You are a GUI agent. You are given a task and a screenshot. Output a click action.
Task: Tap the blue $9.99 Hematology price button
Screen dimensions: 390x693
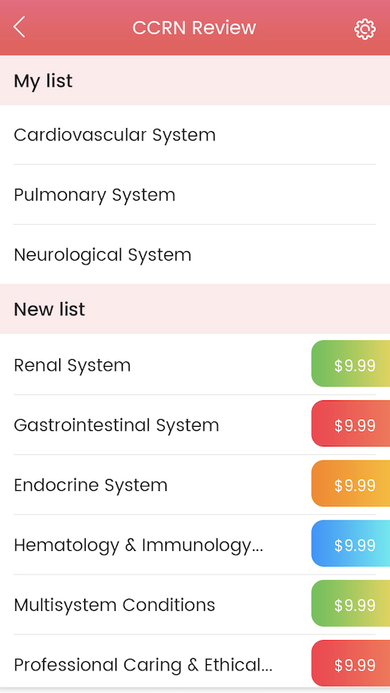point(351,544)
